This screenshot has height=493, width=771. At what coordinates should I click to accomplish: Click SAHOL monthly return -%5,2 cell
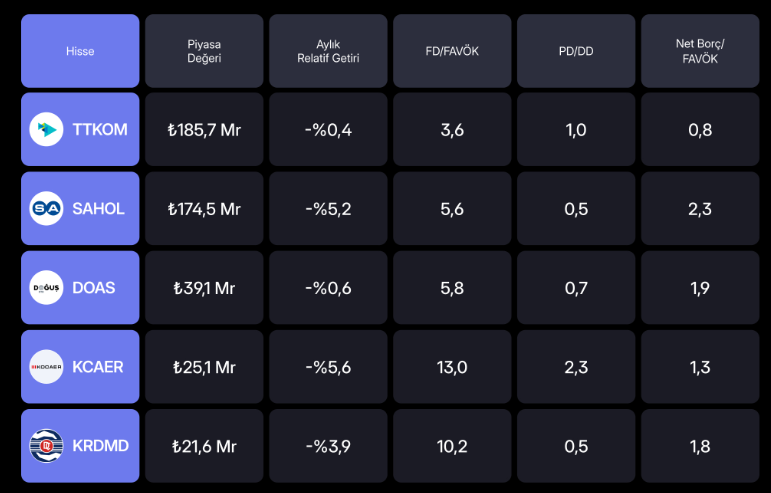tap(328, 209)
